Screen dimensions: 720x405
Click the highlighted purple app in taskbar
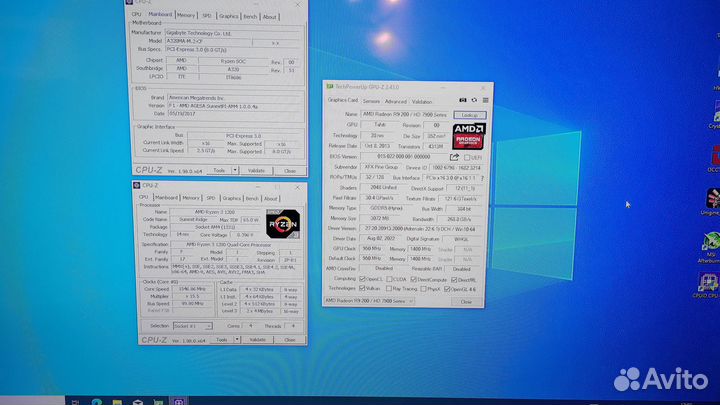[179, 402]
